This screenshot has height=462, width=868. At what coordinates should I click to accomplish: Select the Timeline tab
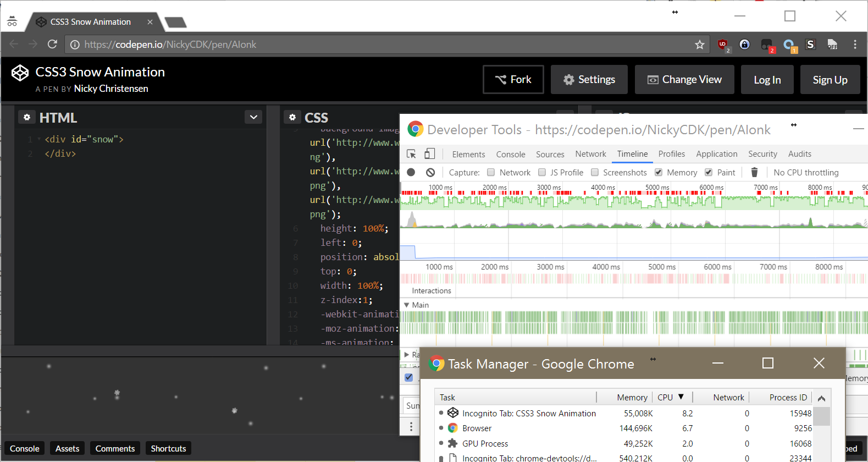632,154
